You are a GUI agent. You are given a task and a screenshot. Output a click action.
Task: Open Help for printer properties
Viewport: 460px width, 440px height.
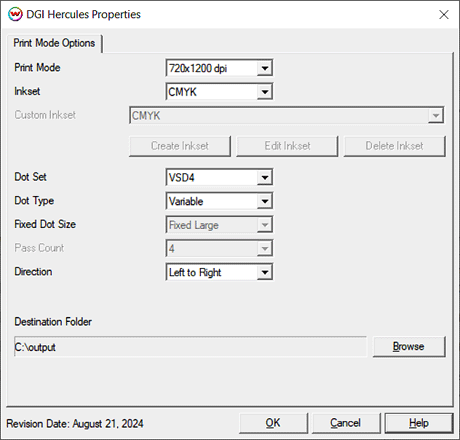tap(419, 423)
